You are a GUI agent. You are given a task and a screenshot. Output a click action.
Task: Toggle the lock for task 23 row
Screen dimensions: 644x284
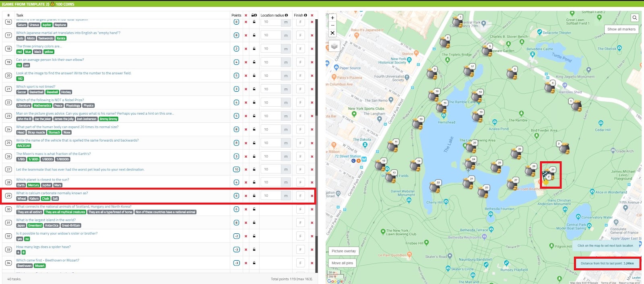(x=254, y=116)
